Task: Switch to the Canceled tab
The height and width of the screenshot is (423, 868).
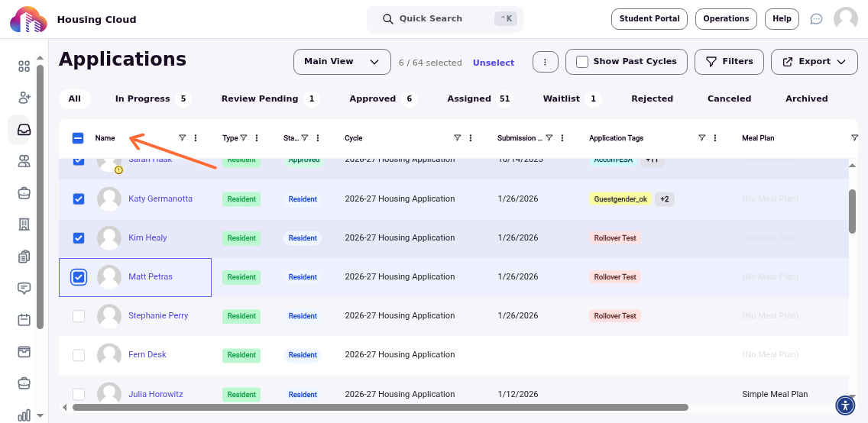Action: (729, 99)
